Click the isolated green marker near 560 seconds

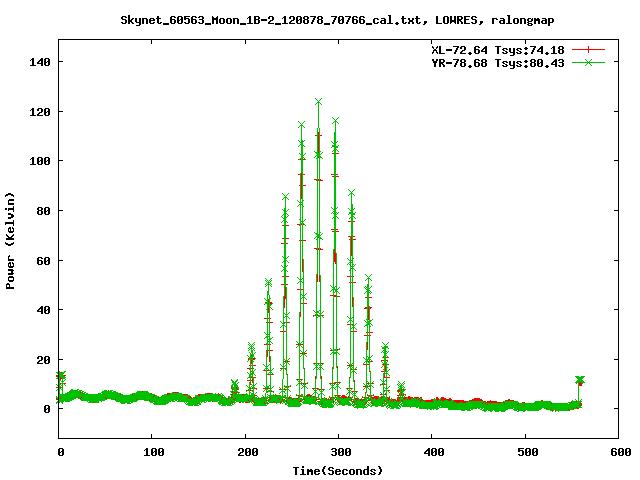point(580,380)
